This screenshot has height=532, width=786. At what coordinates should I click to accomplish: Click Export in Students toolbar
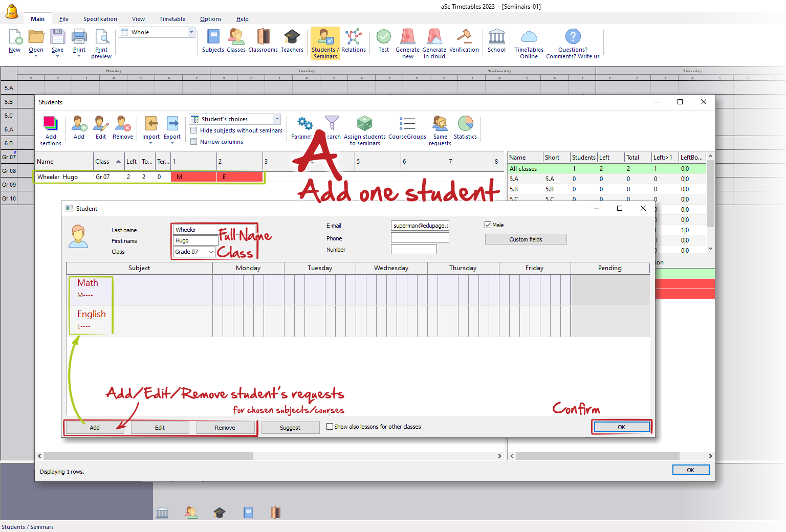click(172, 128)
